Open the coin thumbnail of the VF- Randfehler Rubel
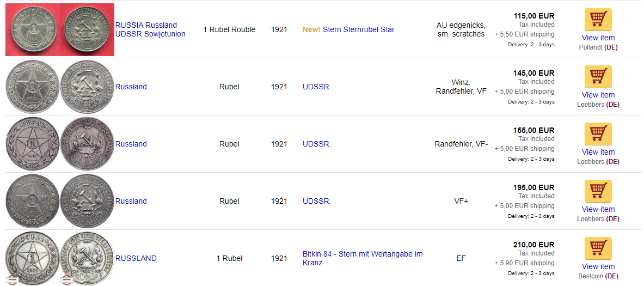 tap(59, 144)
